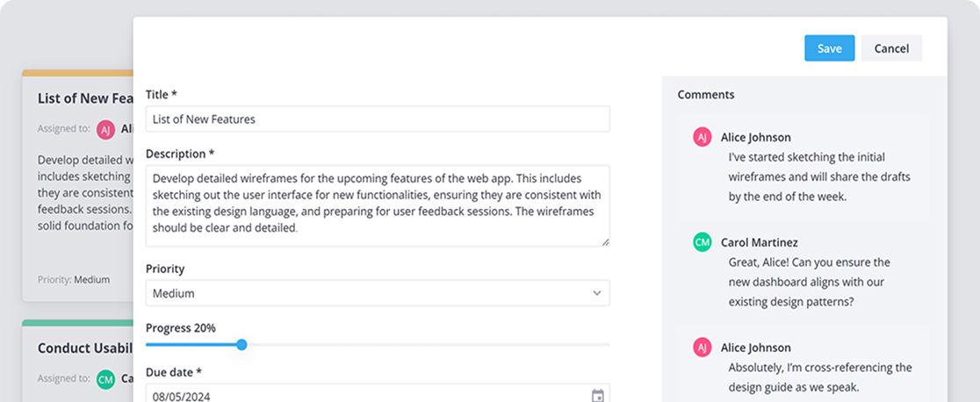Open the calendar icon in Due date field
980x402 pixels.
click(x=597, y=396)
